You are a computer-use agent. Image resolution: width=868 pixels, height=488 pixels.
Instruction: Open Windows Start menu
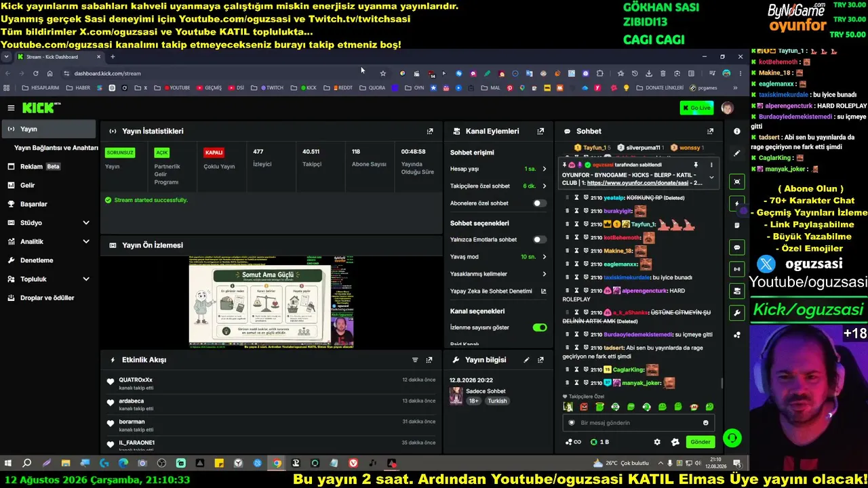[8, 464]
